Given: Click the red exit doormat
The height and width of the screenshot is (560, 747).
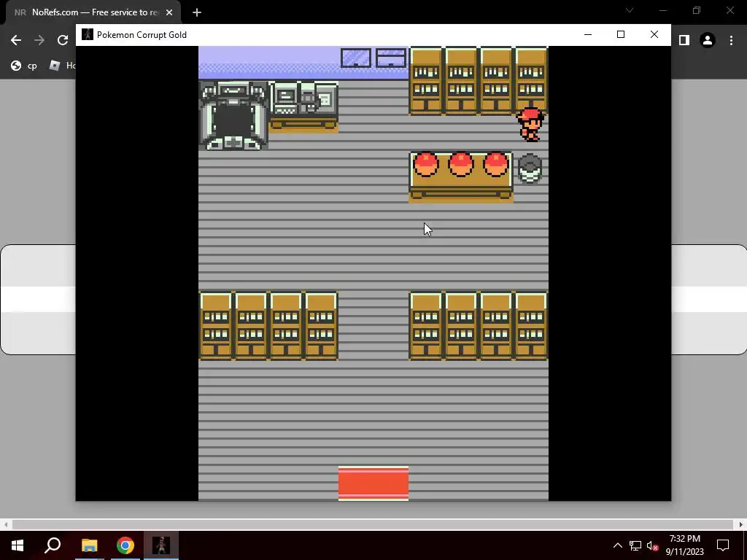Looking at the screenshot, I should point(373,483).
